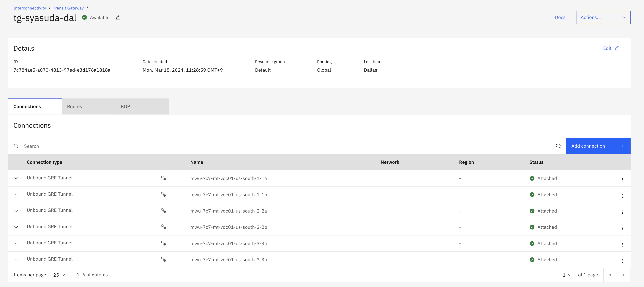Open overflow menu for us-south-2-2b row
Viewport: 644px width, 287px height.
[622, 228]
